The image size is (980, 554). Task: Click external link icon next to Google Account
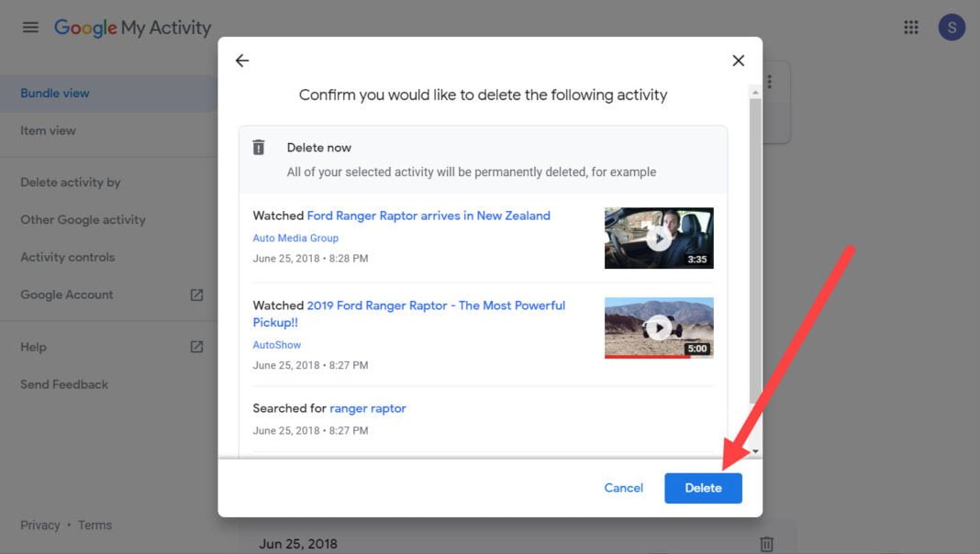point(196,294)
